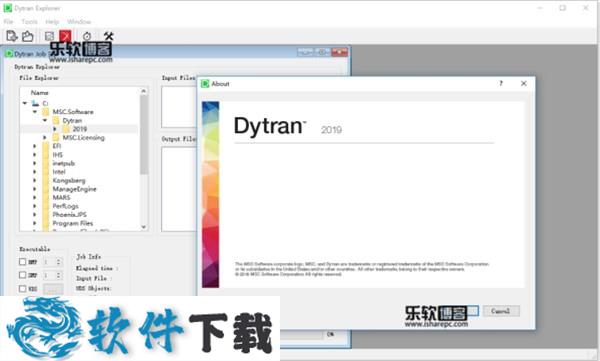Screen dimensions: 600x361
Task: Click the folder icon beside Dytran
Action: point(56,121)
